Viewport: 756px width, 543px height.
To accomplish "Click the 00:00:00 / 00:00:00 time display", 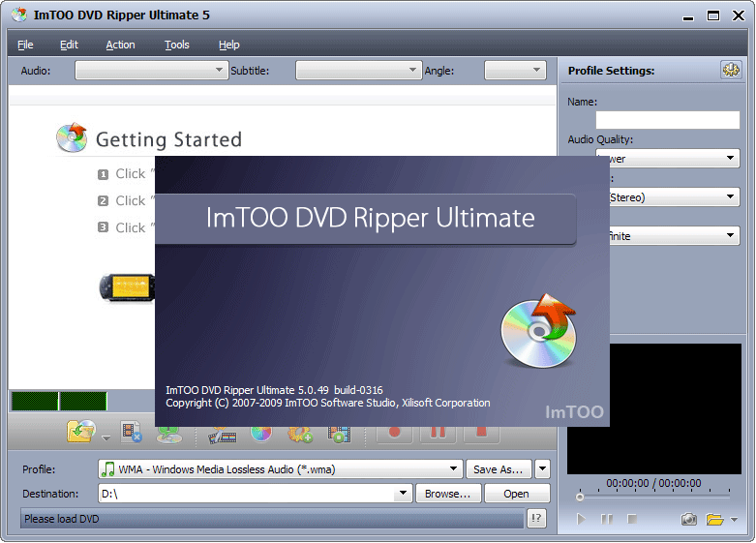I will point(653,483).
